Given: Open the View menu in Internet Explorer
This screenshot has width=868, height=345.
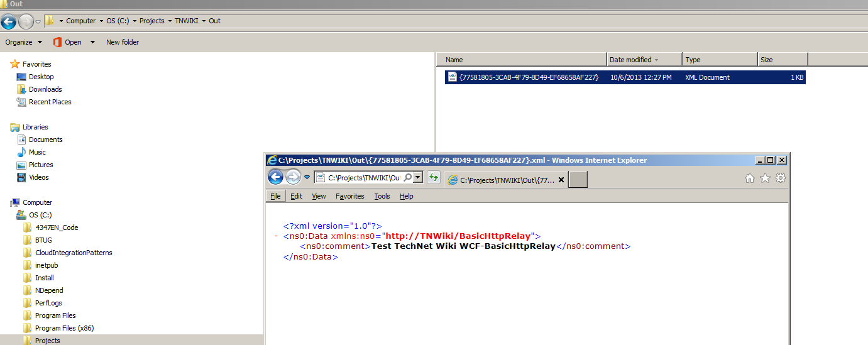Looking at the screenshot, I should [319, 196].
